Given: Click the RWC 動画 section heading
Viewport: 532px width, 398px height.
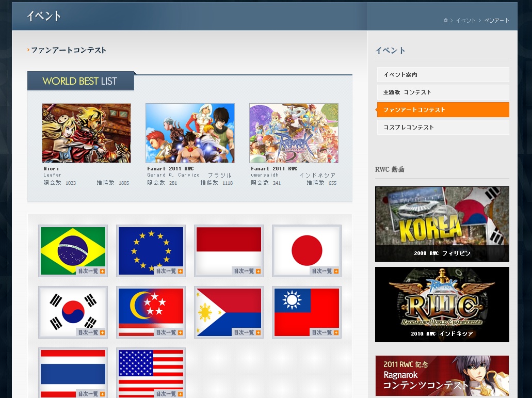Looking at the screenshot, I should tap(390, 169).
